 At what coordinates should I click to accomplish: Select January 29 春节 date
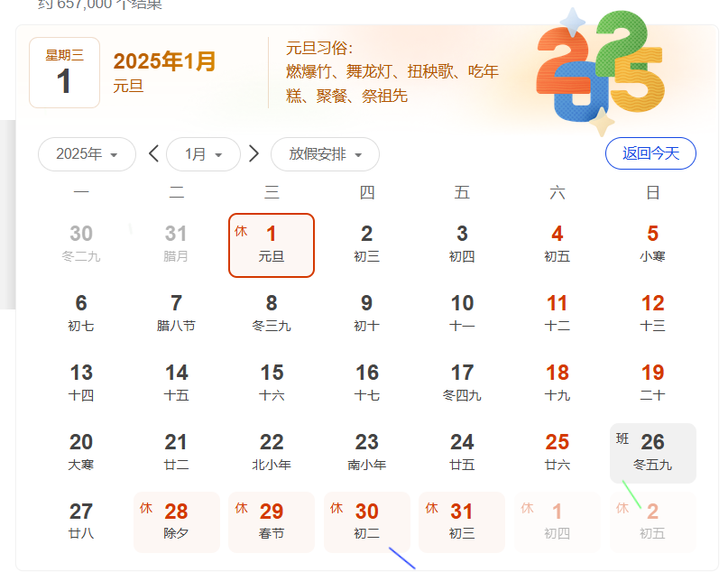click(272, 521)
